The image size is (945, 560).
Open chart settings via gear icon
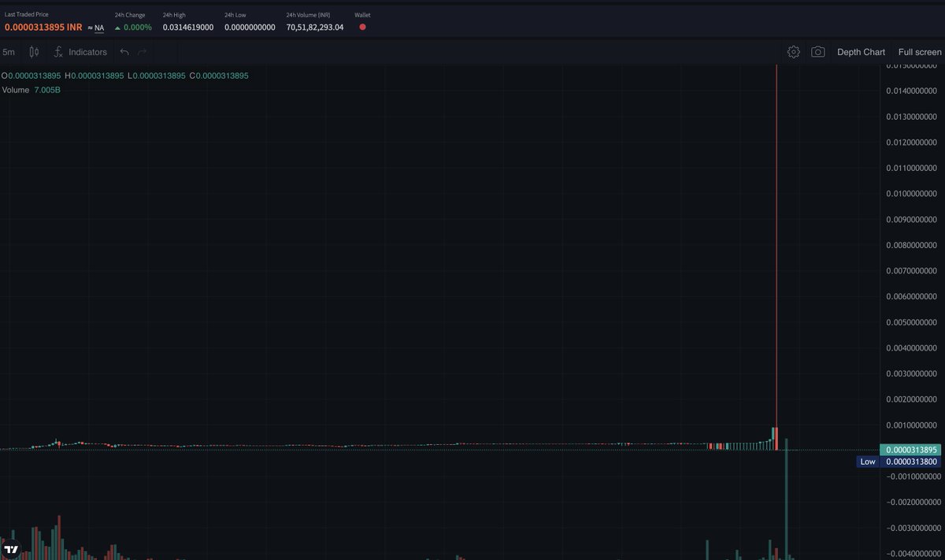pos(794,51)
